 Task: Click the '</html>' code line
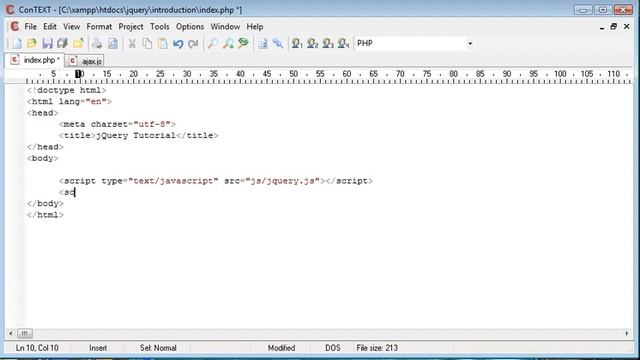(45, 215)
